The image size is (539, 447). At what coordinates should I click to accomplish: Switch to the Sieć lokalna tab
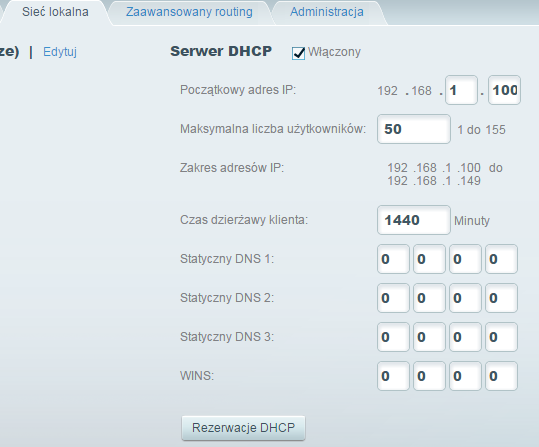click(x=55, y=12)
